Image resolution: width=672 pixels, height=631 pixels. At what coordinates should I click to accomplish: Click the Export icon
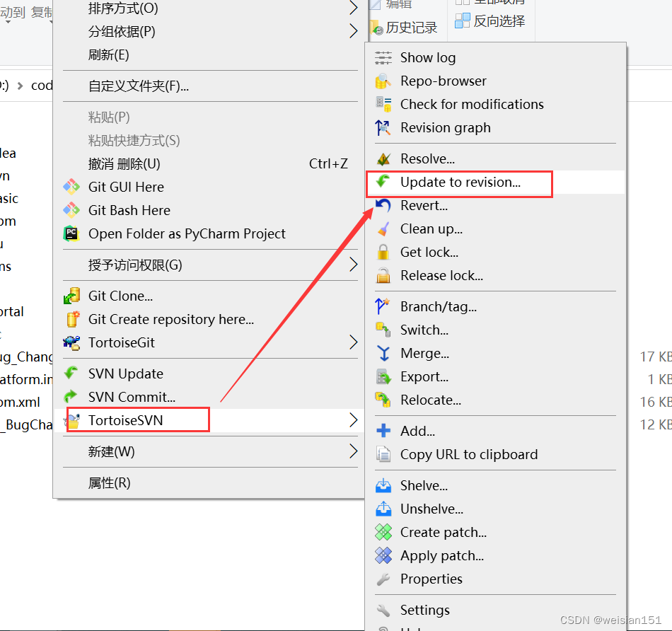[383, 377]
